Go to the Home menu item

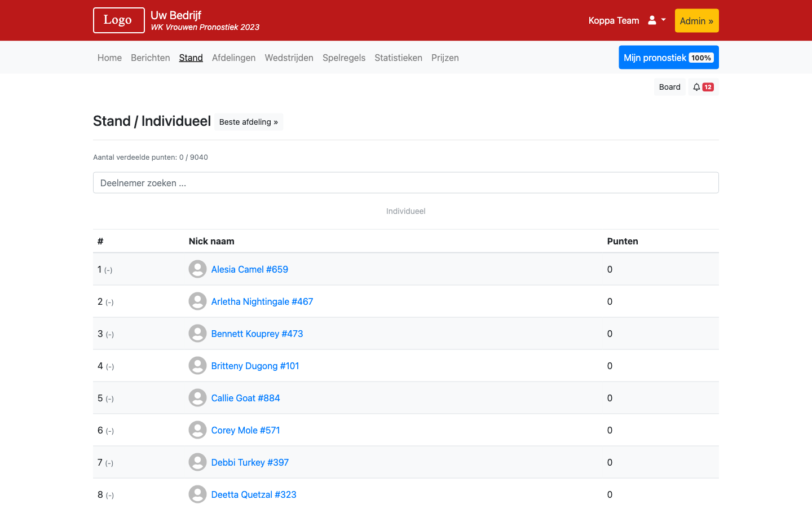click(109, 58)
